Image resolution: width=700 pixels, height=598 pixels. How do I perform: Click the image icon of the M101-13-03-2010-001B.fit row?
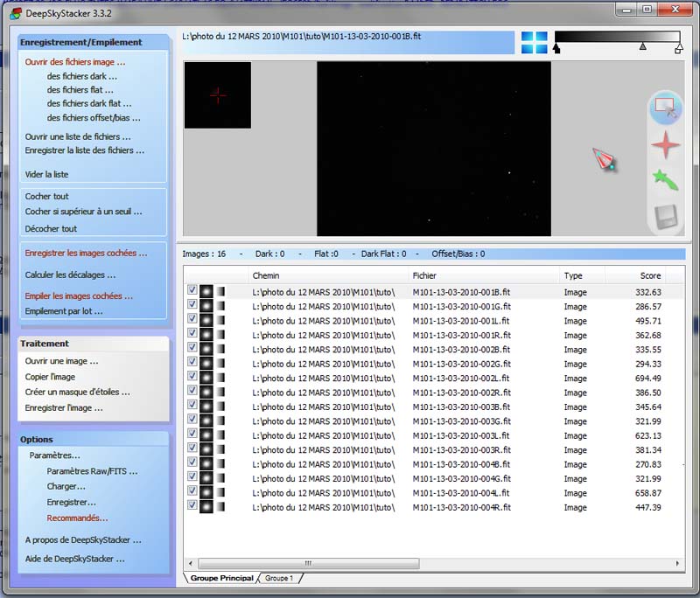pos(206,292)
